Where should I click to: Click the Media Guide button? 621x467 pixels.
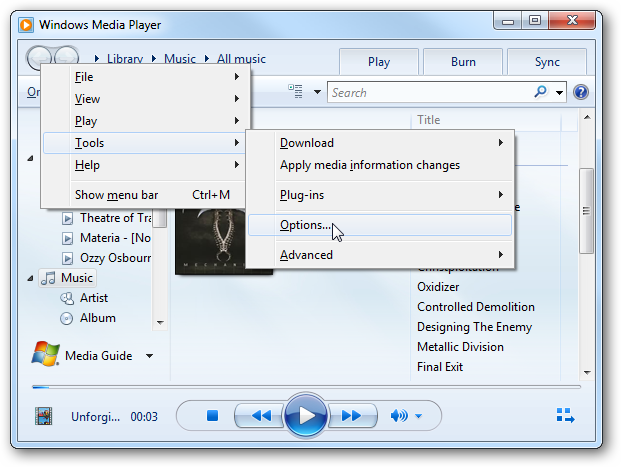pos(99,356)
